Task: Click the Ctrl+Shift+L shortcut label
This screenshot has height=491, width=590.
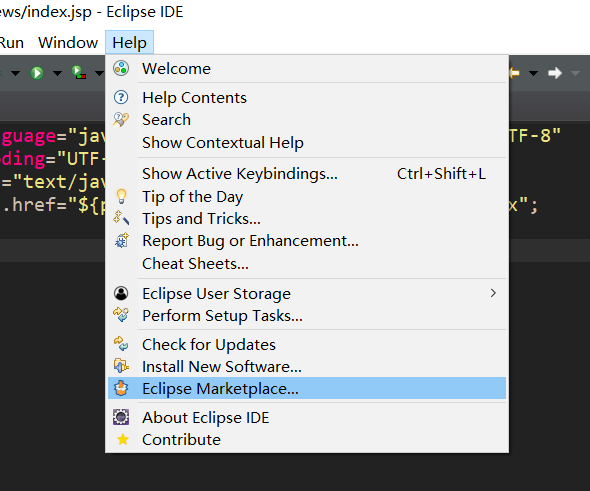Action: coord(441,173)
